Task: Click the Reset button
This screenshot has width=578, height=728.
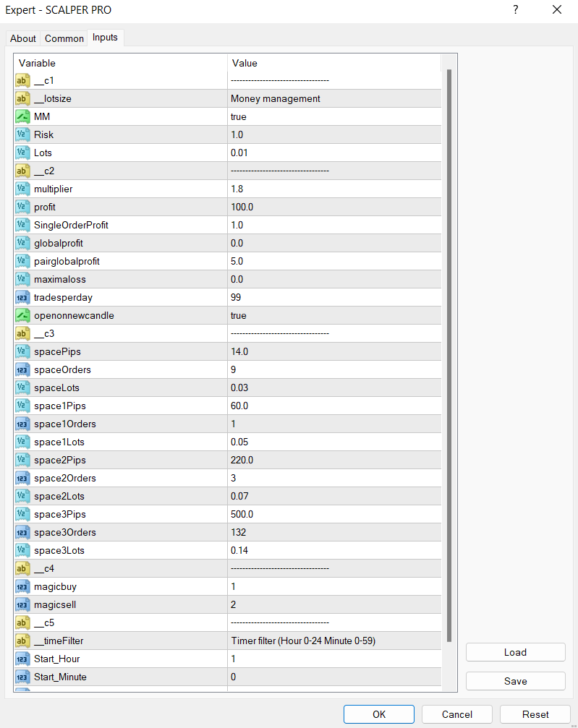Action: [535, 714]
